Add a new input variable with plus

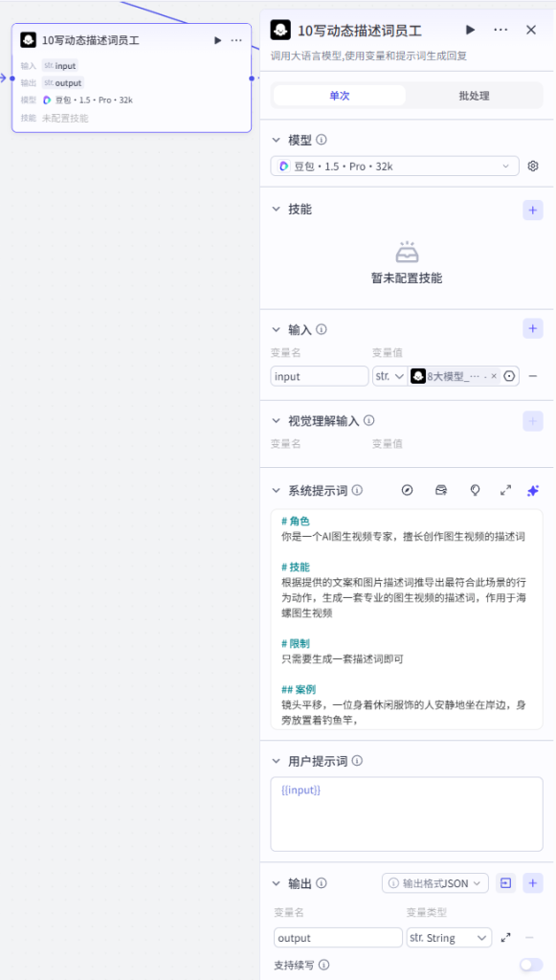[x=533, y=328]
